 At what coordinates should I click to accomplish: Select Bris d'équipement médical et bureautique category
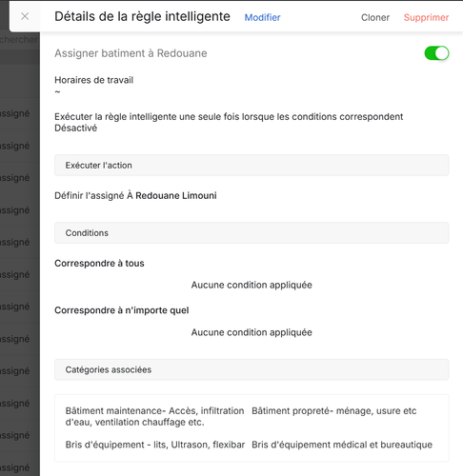click(x=342, y=445)
